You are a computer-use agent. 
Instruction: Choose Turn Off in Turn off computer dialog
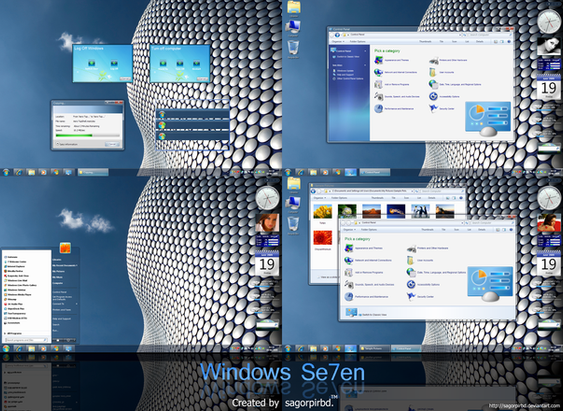click(x=180, y=63)
